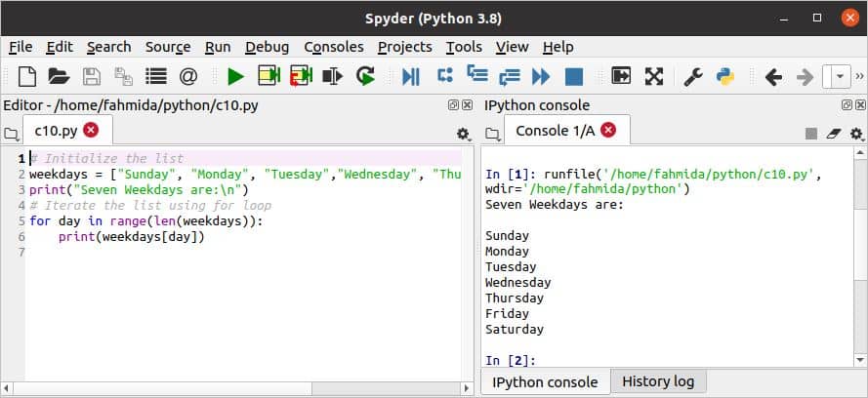The height and width of the screenshot is (398, 868).
Task: Open the Source menu
Action: (x=168, y=47)
